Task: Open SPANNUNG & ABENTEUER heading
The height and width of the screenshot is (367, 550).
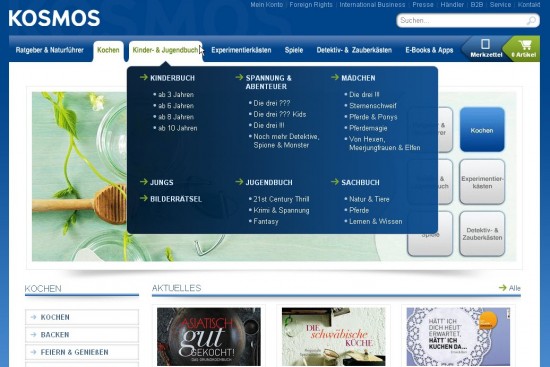Action: (268, 82)
